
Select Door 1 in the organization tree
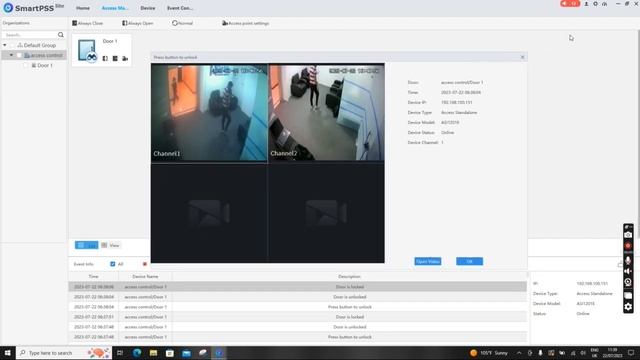[44, 65]
